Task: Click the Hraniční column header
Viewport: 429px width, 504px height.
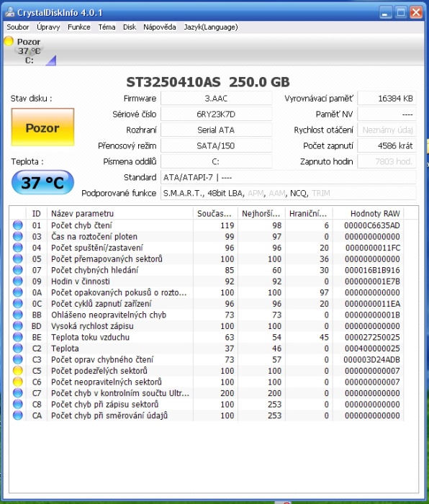Action: pos(309,213)
